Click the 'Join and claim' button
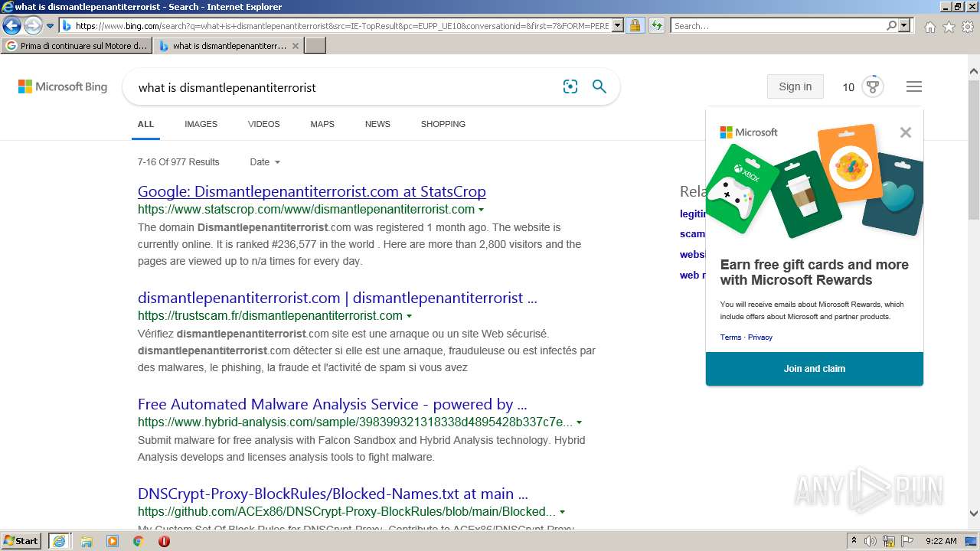 815,369
